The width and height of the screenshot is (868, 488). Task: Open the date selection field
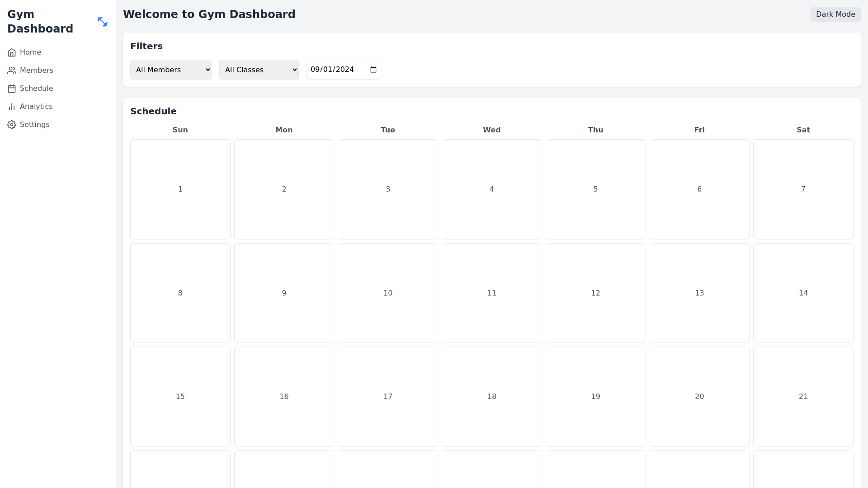point(339,70)
